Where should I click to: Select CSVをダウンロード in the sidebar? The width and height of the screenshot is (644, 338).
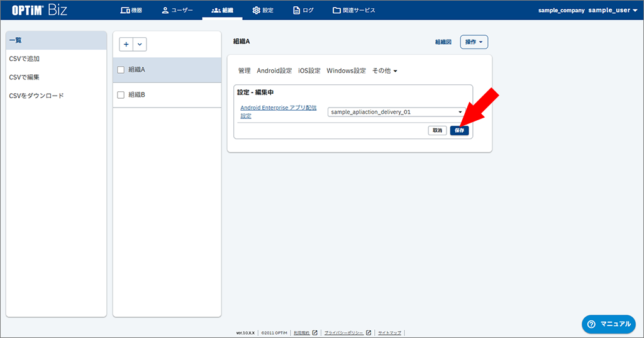[x=36, y=96]
